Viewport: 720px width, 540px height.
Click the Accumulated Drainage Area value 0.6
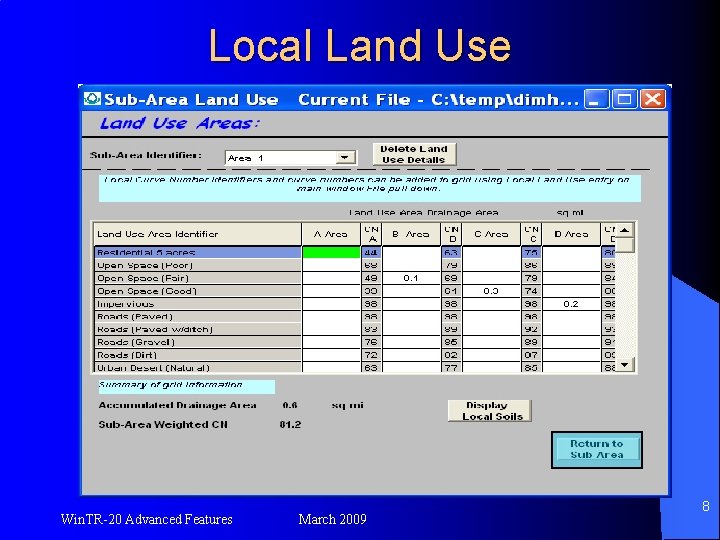290,405
